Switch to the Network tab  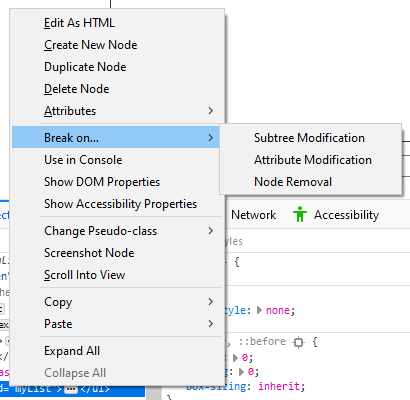coord(253,215)
